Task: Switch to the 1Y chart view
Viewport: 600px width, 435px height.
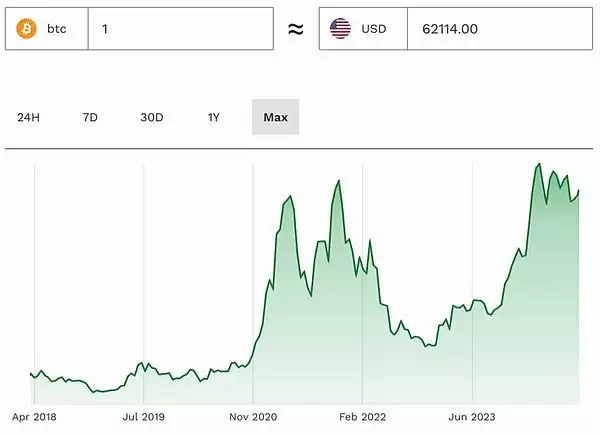Action: point(213,117)
